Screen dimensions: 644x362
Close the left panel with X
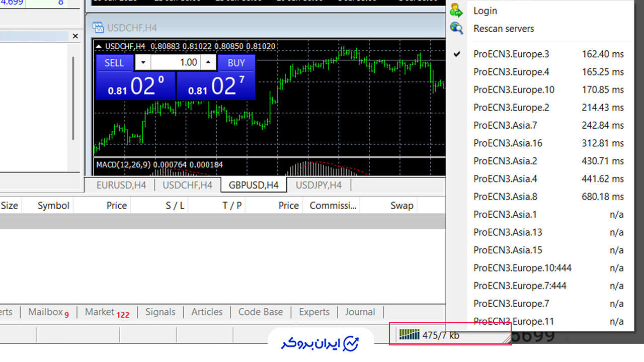(75, 36)
